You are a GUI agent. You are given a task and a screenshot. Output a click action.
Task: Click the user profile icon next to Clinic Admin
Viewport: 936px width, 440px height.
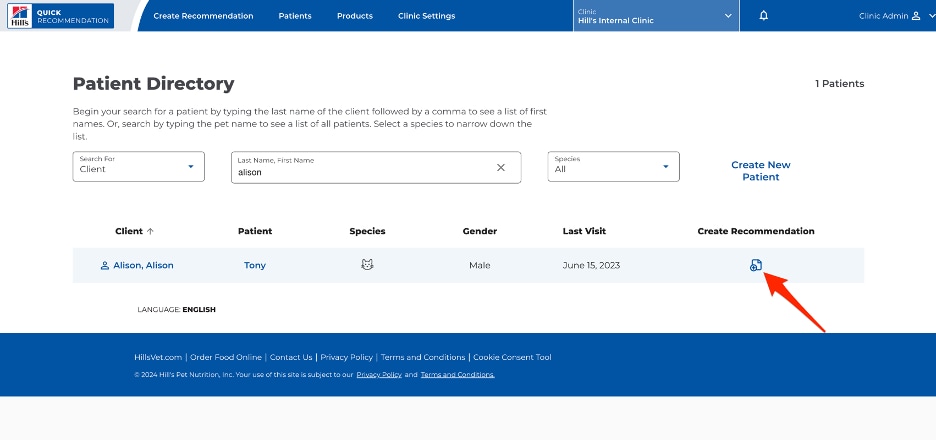[x=916, y=16]
